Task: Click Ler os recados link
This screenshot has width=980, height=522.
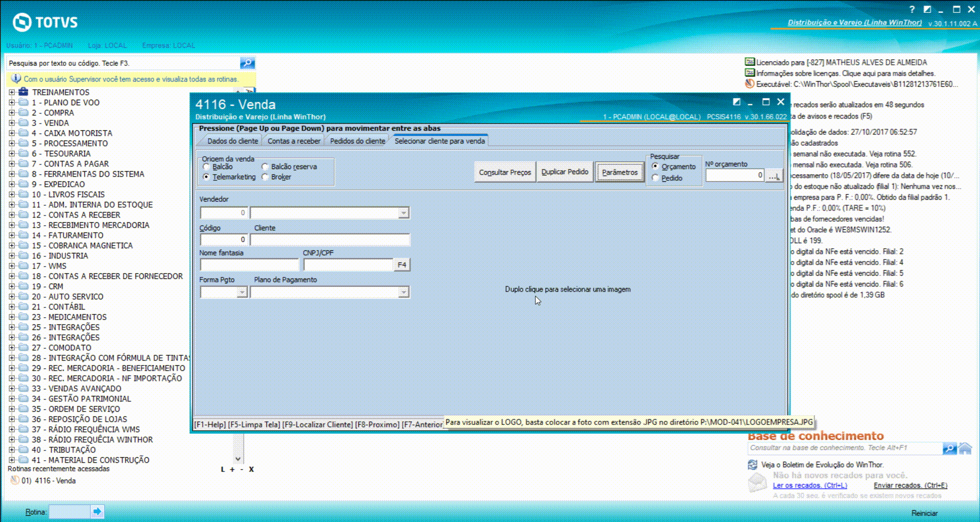Action: coord(810,485)
